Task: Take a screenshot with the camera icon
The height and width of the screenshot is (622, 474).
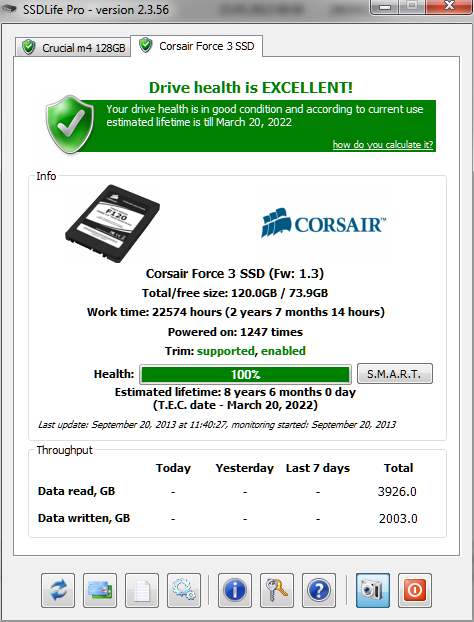Action: point(373,590)
